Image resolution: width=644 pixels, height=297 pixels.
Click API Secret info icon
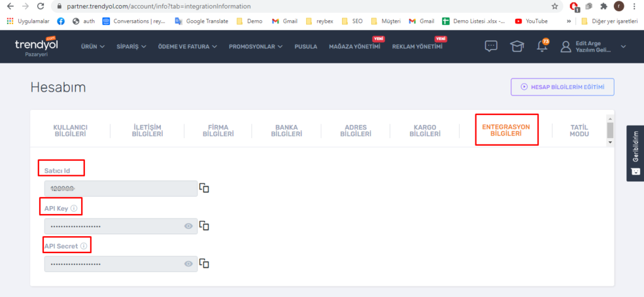(x=84, y=246)
